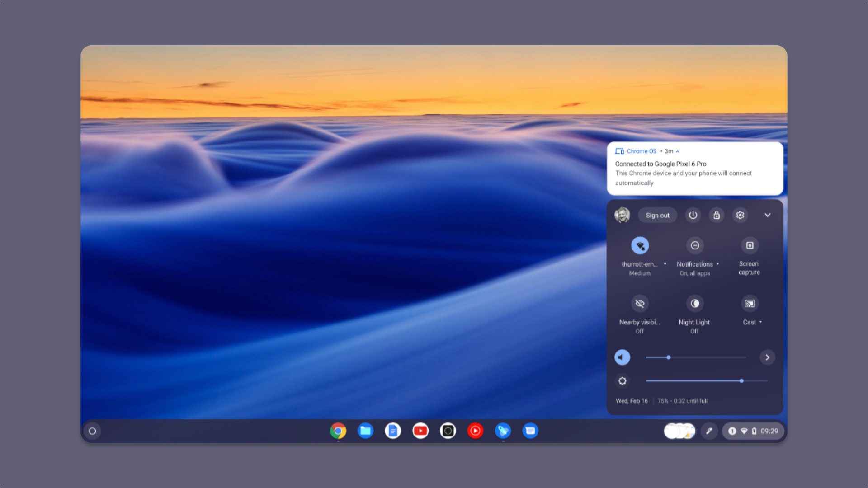Open Messages app from taskbar
The width and height of the screenshot is (868, 488).
[530, 431]
